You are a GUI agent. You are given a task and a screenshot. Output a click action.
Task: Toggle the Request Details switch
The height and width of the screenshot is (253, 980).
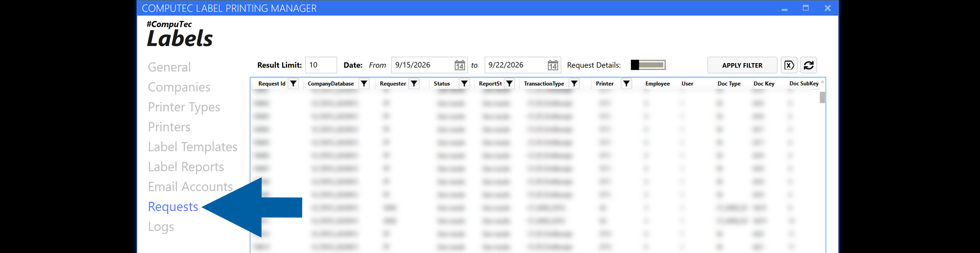648,65
